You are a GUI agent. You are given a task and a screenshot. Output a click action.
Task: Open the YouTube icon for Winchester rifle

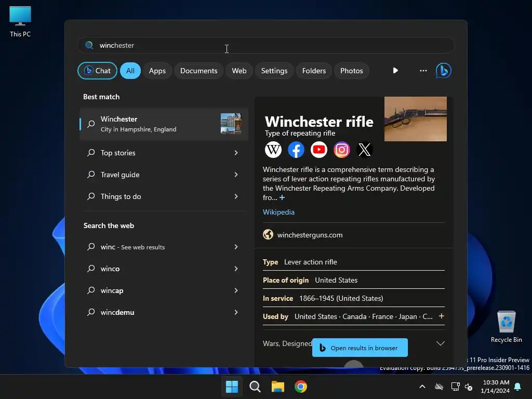(x=319, y=150)
